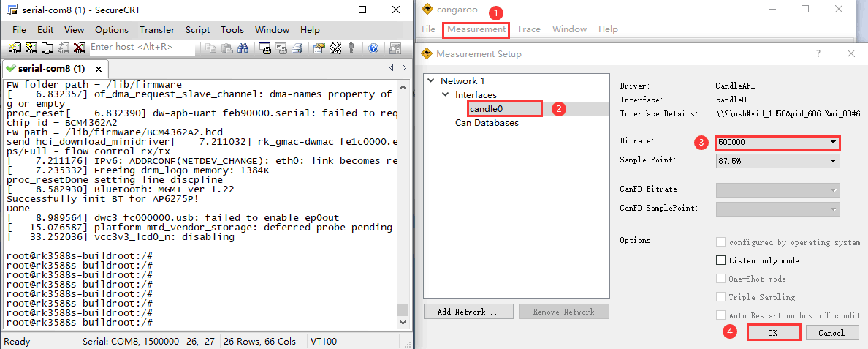868x349 pixels.
Task: Open the Bitrate dropdown showing 500000
Action: point(777,142)
